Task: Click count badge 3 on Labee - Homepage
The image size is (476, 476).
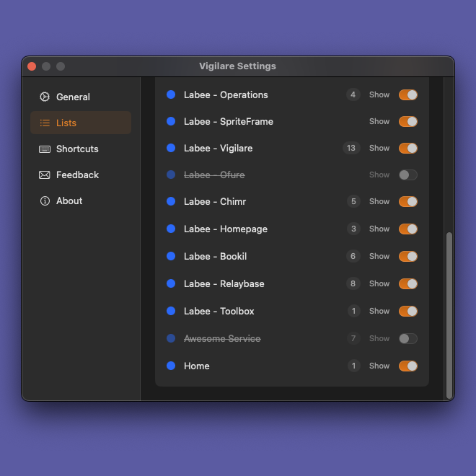Action: tap(353, 229)
